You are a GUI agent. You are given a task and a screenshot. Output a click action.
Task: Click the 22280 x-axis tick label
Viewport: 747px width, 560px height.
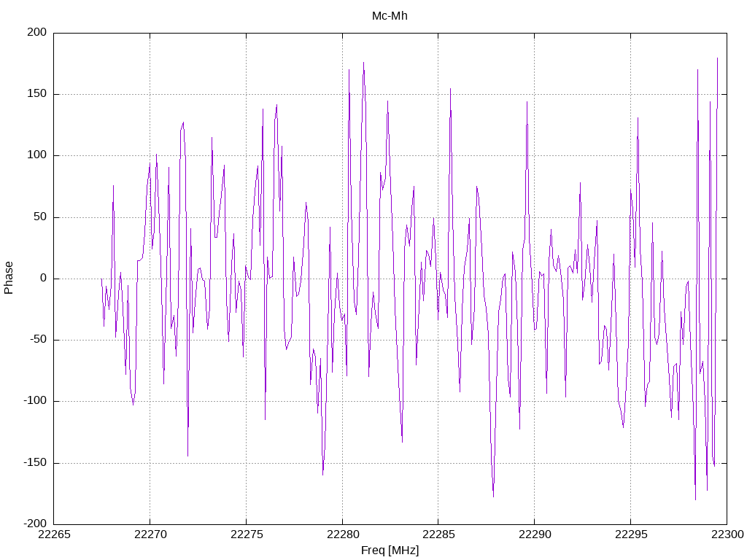click(343, 534)
